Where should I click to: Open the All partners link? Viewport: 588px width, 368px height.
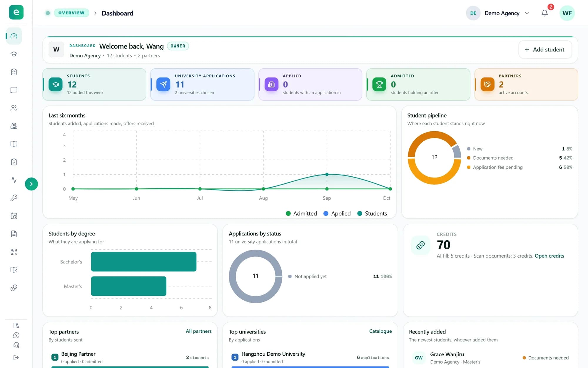coord(198,331)
